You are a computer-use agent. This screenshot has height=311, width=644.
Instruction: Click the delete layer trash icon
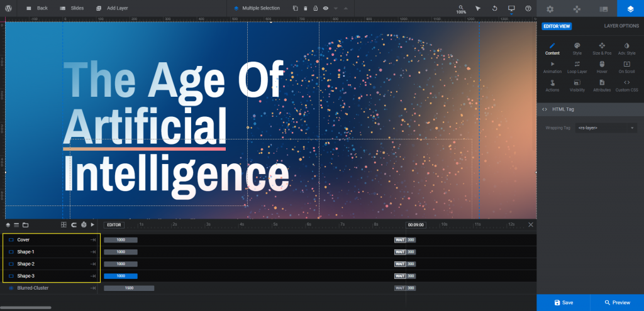pyautogui.click(x=306, y=9)
